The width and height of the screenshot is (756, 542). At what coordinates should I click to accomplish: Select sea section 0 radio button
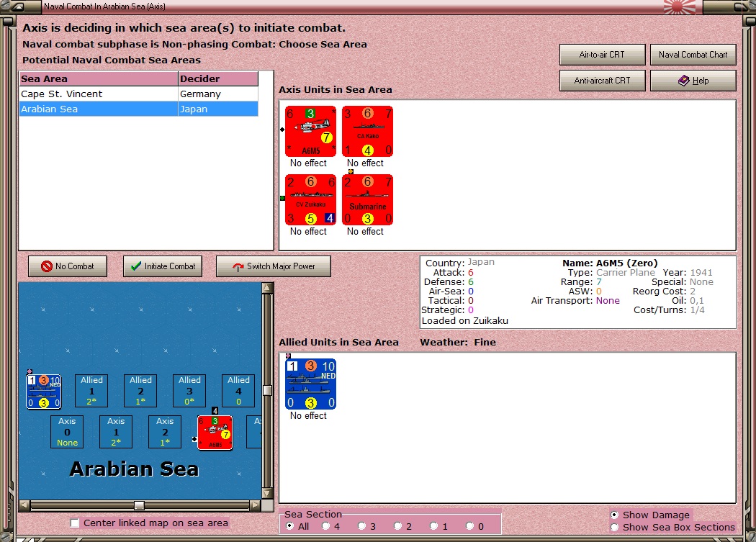[469, 526]
